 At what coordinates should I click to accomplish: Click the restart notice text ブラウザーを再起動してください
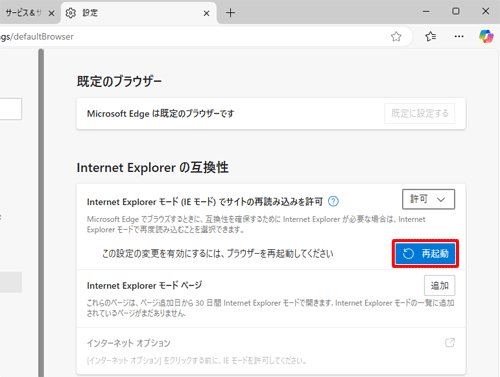click(280, 254)
